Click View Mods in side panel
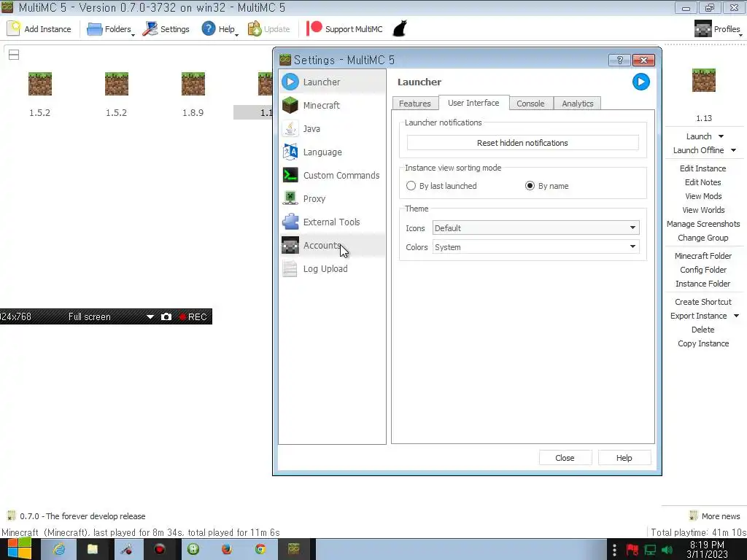 (703, 196)
